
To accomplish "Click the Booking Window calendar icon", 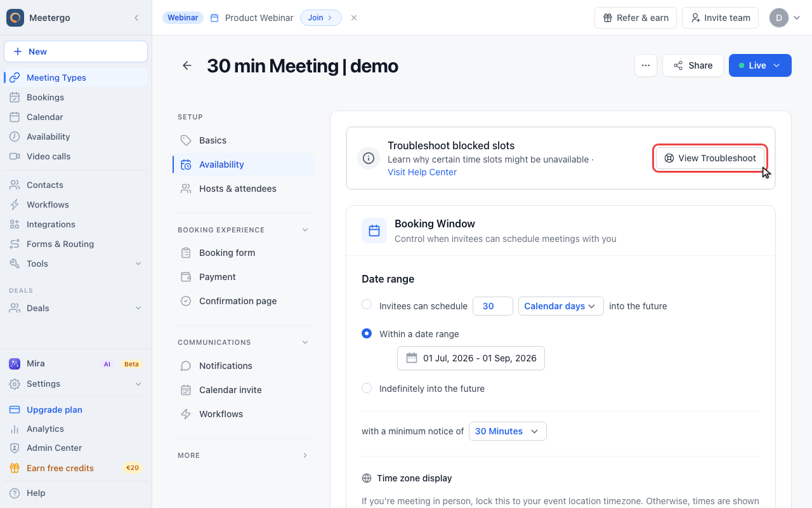I will pyautogui.click(x=374, y=231).
